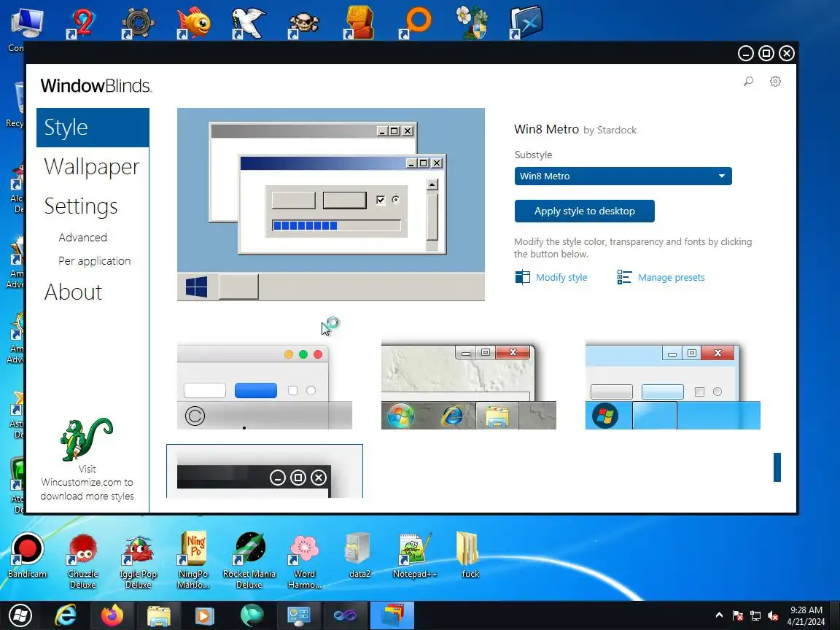
Task: Open the Chuzzle Deluxe desktop shortcut
Action: [82, 560]
